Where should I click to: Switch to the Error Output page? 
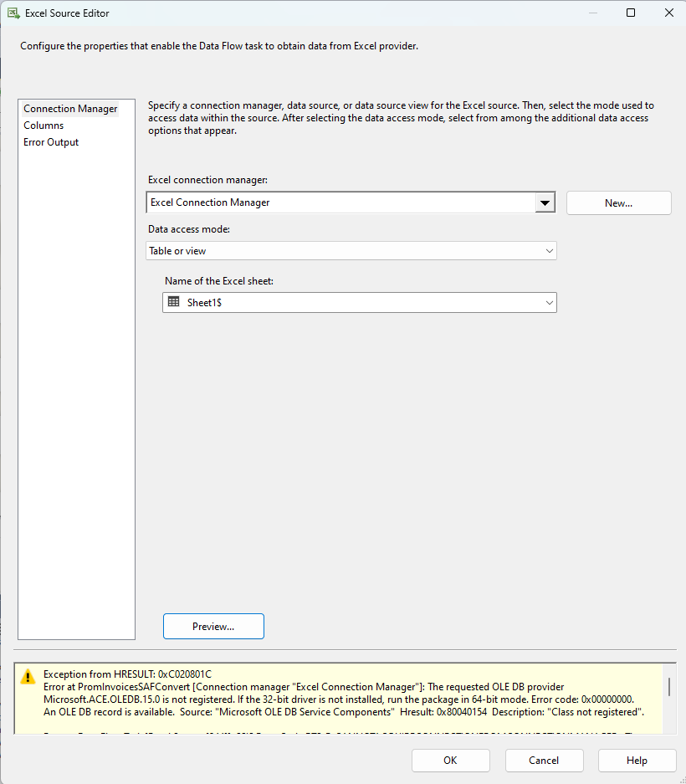tap(50, 141)
